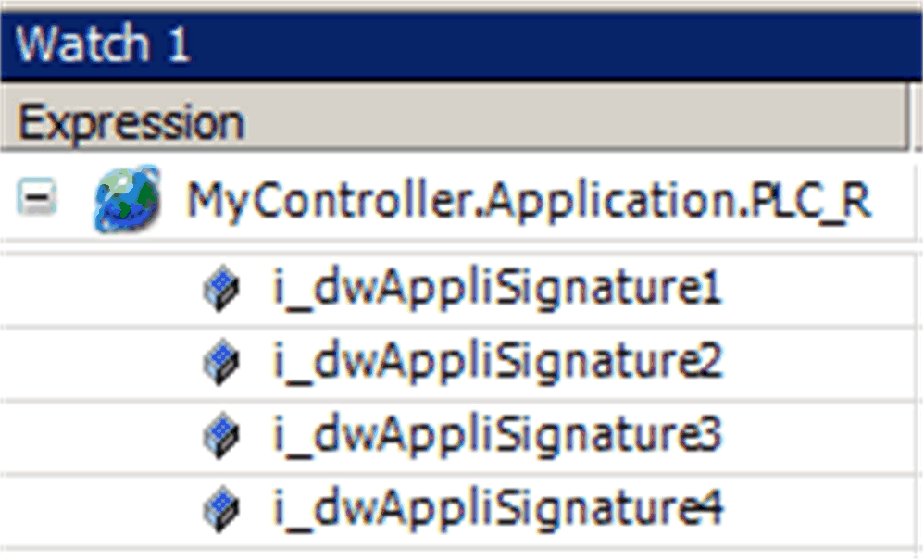Click blank row area right of i_dwAppliSignature3
924x560 pixels.
(x=819, y=436)
